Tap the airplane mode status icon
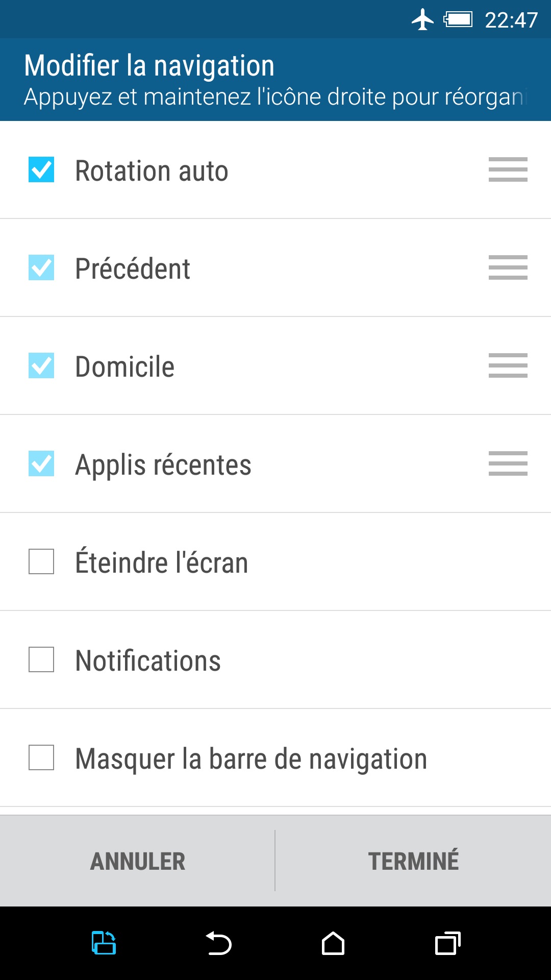The height and width of the screenshot is (980, 551). click(x=422, y=20)
